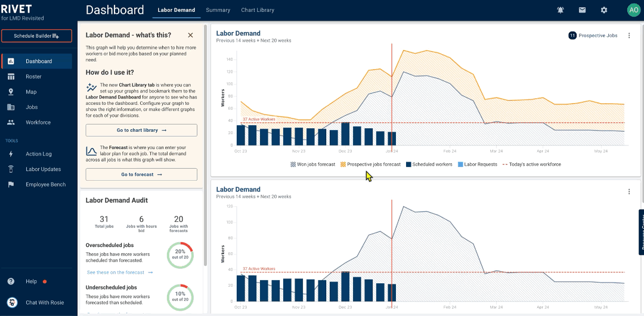Open the notifications bell icon
The height and width of the screenshot is (316, 644).
561,10
